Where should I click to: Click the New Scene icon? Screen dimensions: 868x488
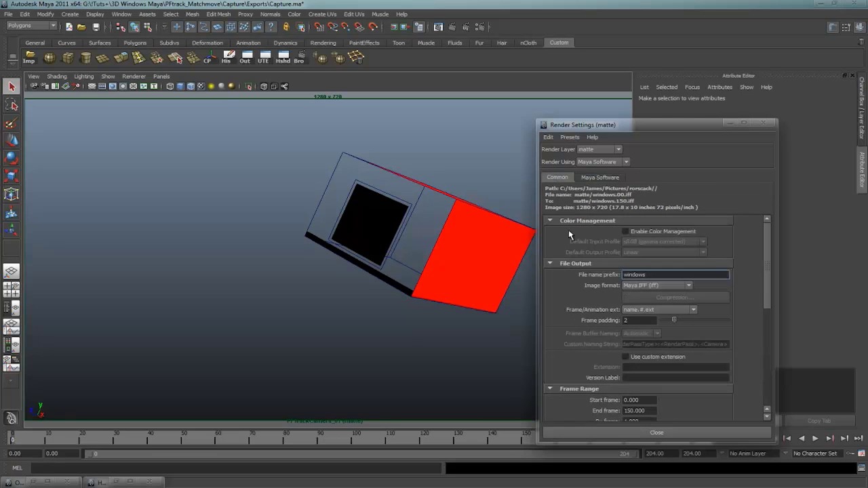tap(69, 27)
